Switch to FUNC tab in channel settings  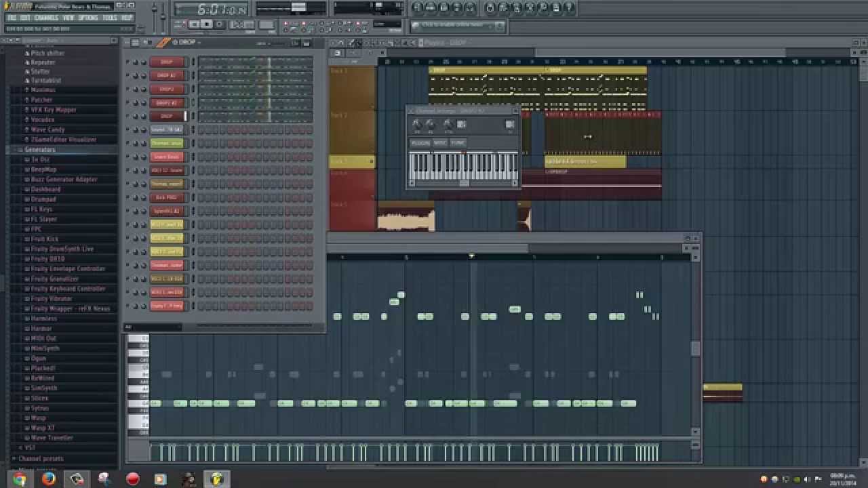click(x=458, y=143)
